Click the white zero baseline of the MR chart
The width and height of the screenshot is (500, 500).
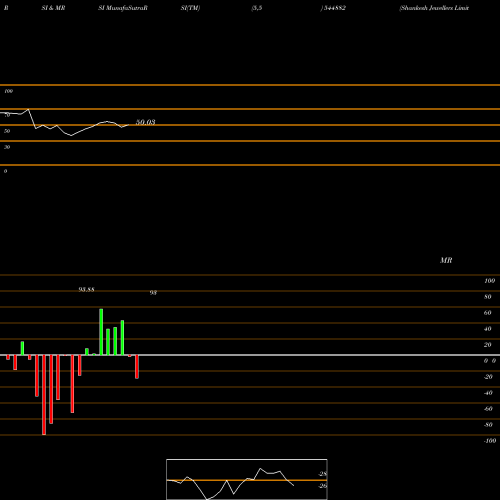coord(250,355)
